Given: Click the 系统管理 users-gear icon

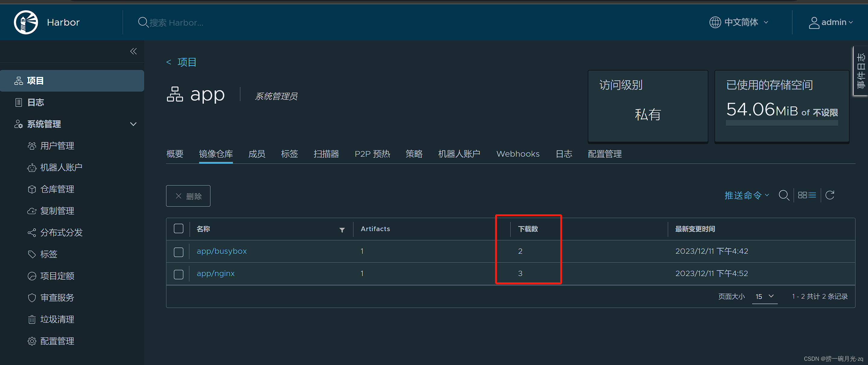Looking at the screenshot, I should coord(18,124).
